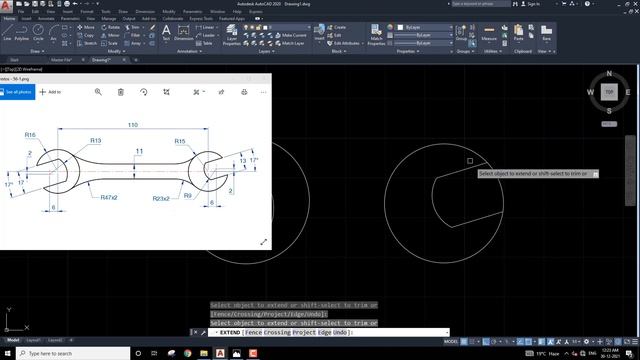Image resolution: width=640 pixels, height=360 pixels.
Task: Expand the Layers panel
Action: click(267, 51)
